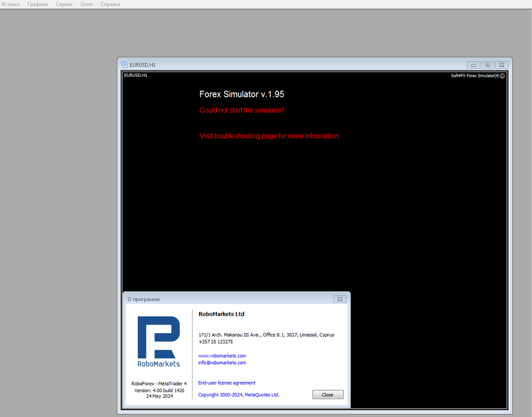532x417 pixels.
Task: Click the Soft4FX Forex Simulator(4) label
Action: [x=475, y=76]
